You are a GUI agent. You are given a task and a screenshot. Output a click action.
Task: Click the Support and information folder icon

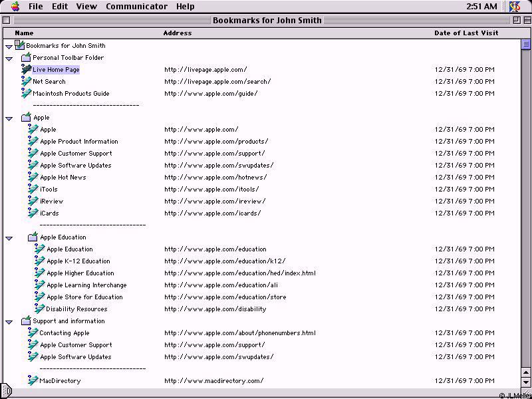[26, 321]
